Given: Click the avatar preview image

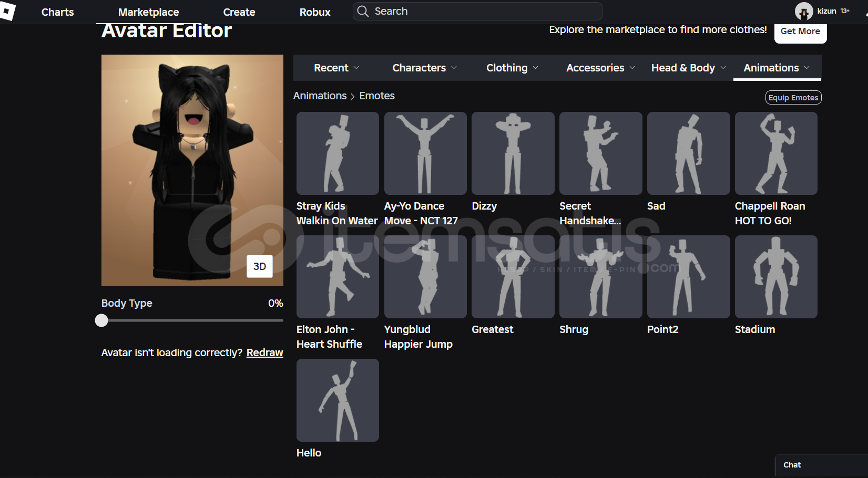Looking at the screenshot, I should [192, 170].
